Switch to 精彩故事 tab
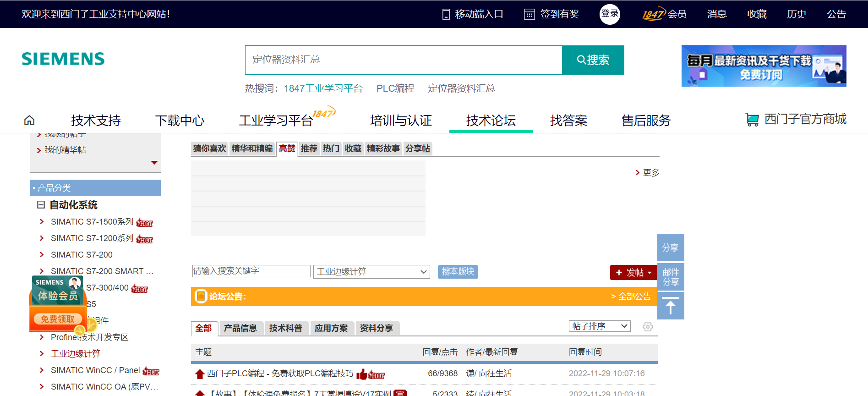 click(x=383, y=148)
